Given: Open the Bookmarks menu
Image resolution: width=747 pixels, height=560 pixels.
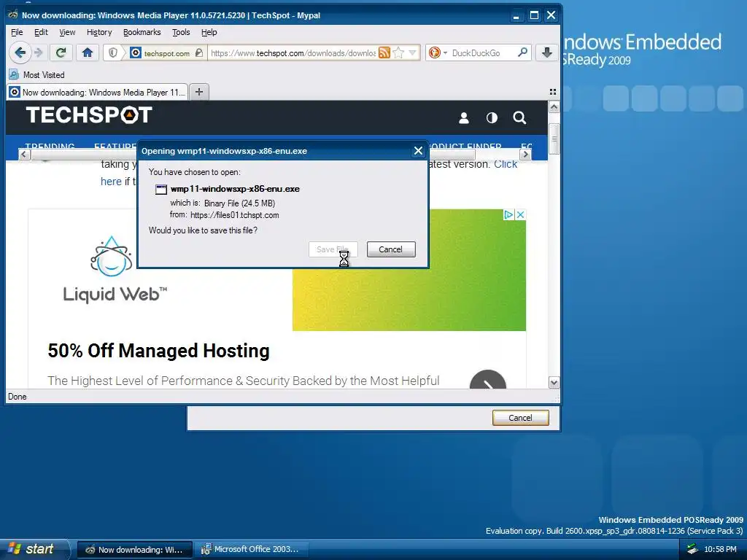Looking at the screenshot, I should [142, 32].
